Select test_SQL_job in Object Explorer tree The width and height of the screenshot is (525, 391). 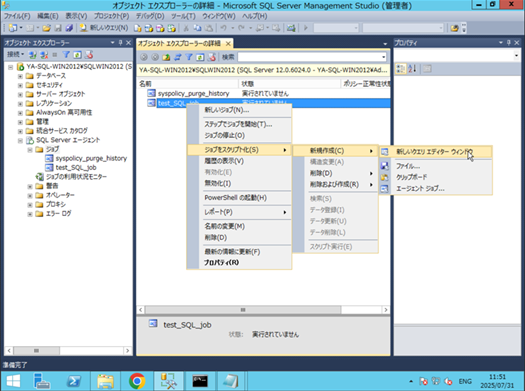76,167
